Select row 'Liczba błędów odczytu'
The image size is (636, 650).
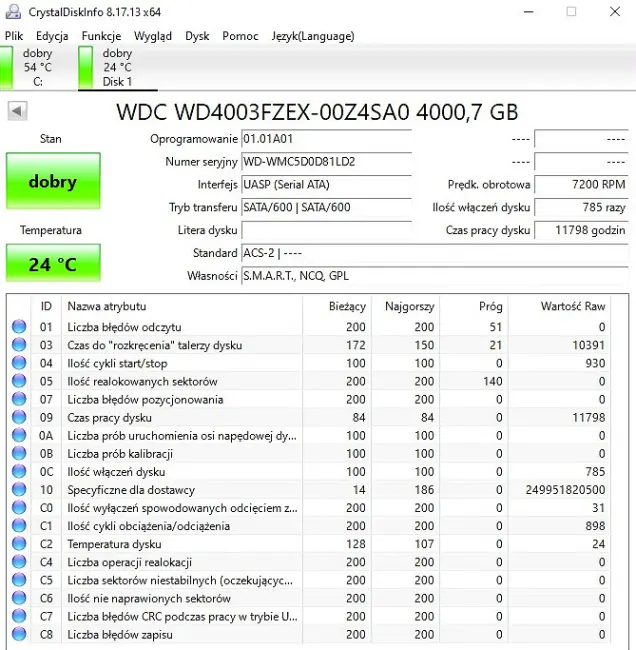pos(309,327)
